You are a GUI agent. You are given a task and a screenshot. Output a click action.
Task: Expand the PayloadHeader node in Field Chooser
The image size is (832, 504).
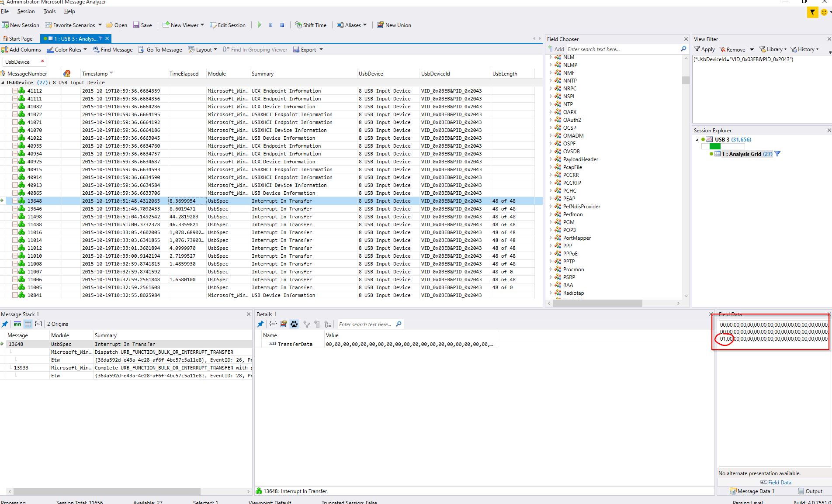point(551,159)
